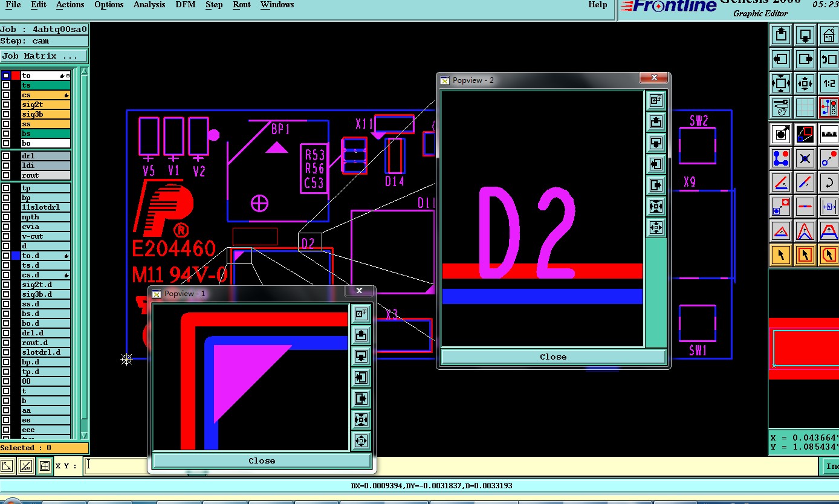This screenshot has height=504, width=839.
Task: Open the tools palette wrench icon
Action: click(x=781, y=108)
